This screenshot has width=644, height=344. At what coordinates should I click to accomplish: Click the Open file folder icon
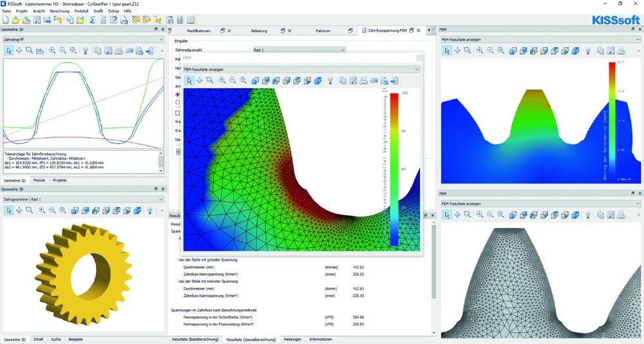15,20
